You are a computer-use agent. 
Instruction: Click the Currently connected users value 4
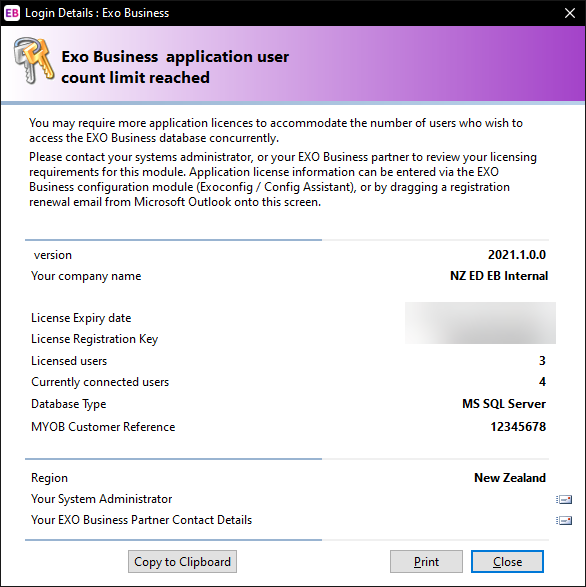tap(542, 382)
